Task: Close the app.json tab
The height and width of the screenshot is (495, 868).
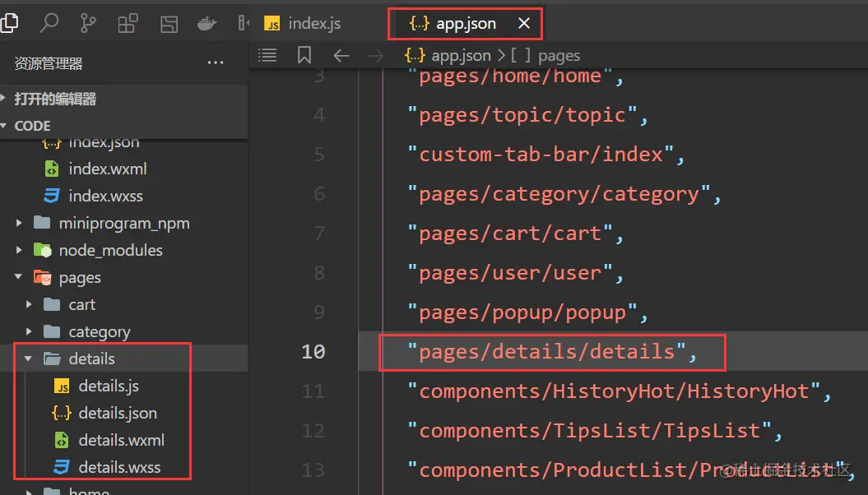Action: pyautogui.click(x=523, y=23)
